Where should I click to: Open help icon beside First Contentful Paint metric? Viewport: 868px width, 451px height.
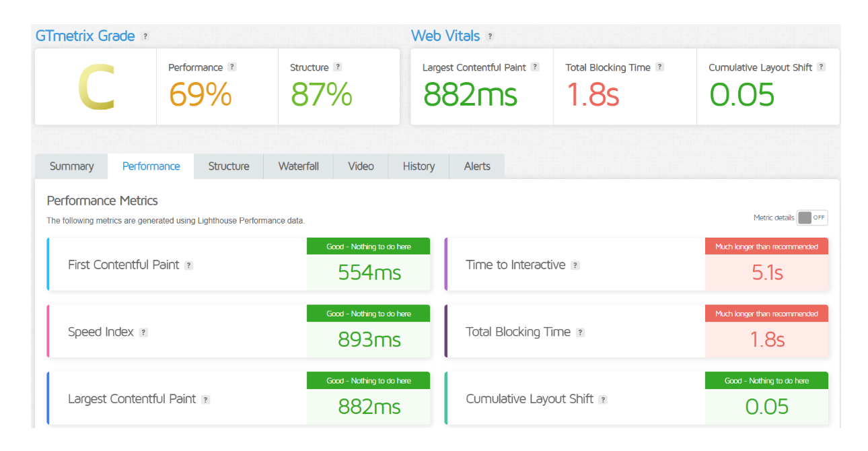(189, 265)
